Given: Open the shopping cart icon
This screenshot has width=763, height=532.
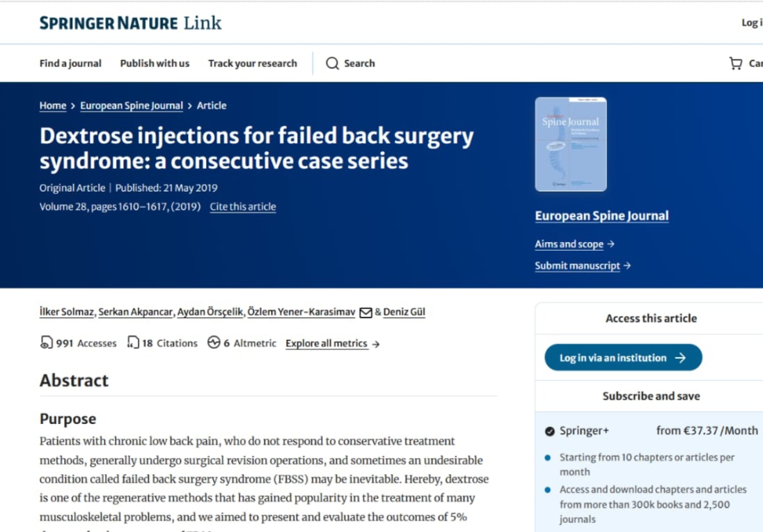Looking at the screenshot, I should click(736, 63).
